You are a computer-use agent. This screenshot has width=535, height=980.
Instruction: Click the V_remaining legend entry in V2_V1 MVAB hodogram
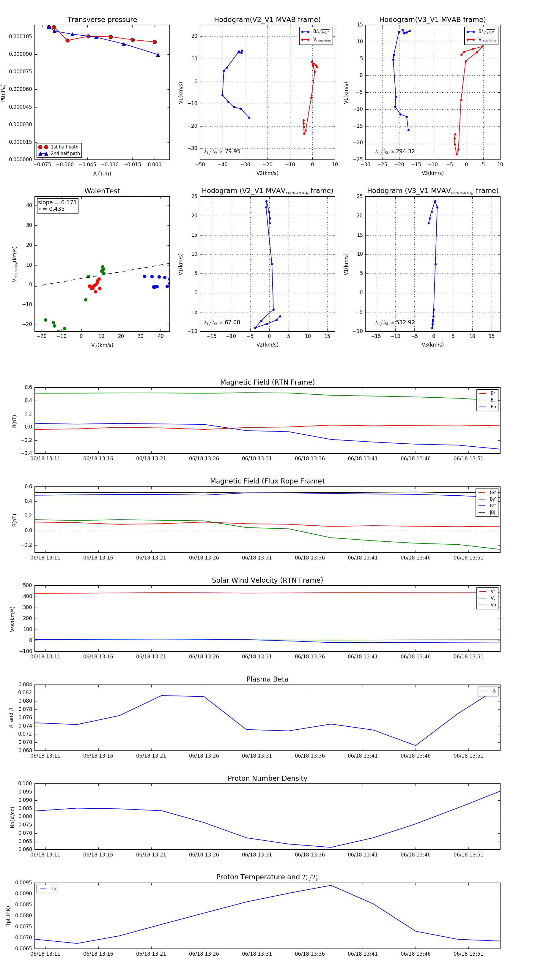coord(316,39)
